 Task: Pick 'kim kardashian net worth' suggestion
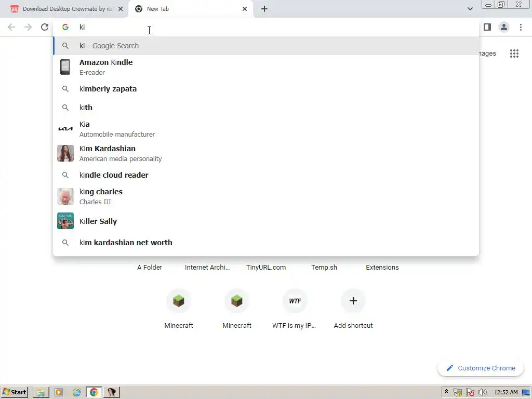[x=266, y=243]
